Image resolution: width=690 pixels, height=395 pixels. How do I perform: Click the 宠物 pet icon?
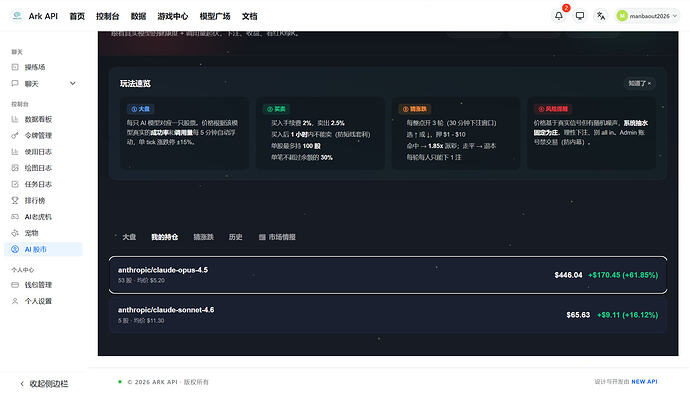[15, 233]
